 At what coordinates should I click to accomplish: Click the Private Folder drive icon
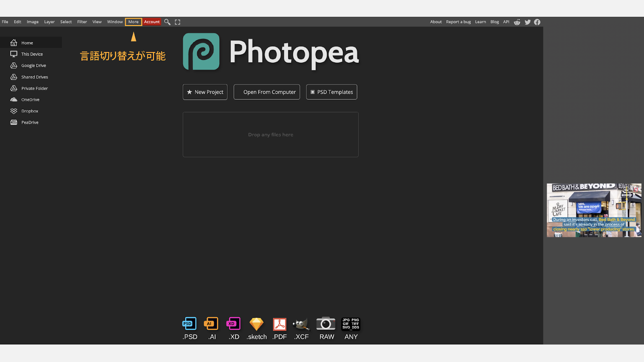click(14, 88)
